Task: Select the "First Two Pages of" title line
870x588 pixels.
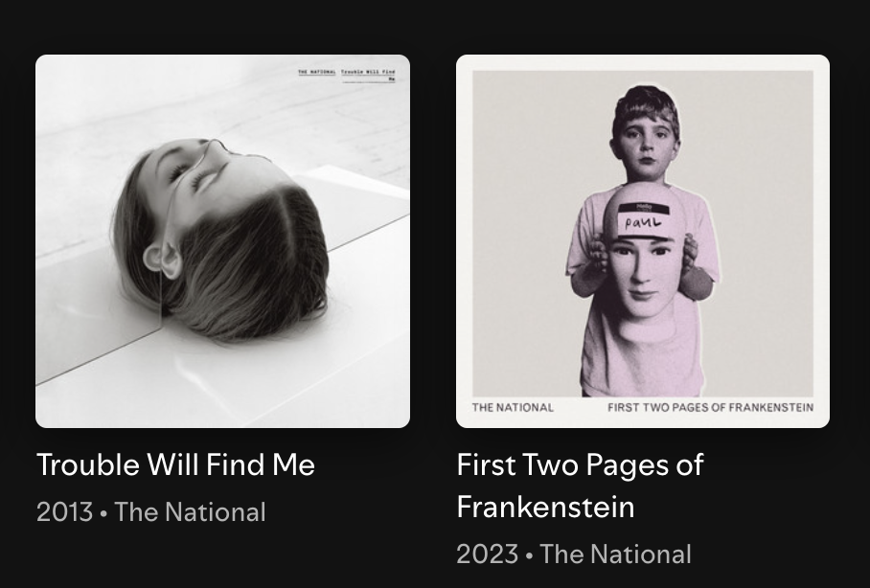Action: pyautogui.click(x=580, y=465)
